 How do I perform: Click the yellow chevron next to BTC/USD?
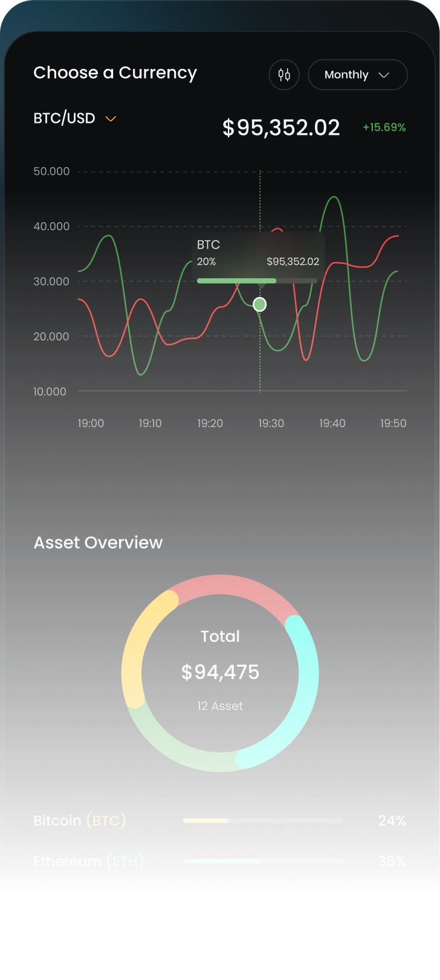(111, 119)
